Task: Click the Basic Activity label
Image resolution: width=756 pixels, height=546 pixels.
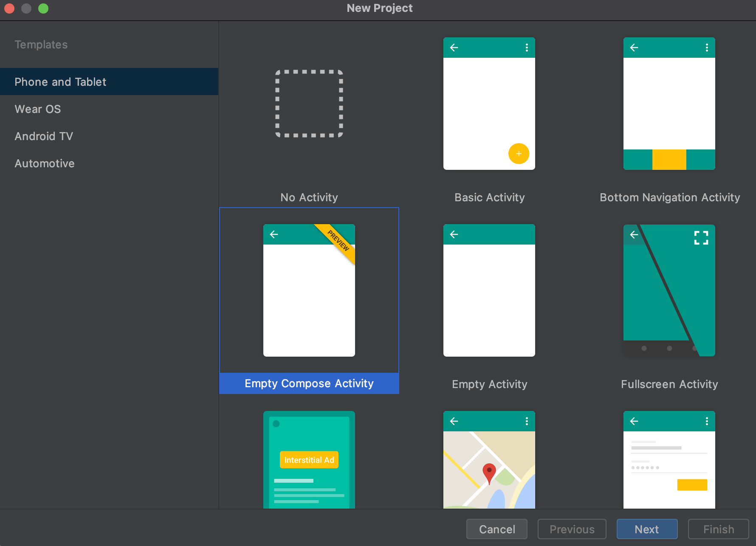Action: [489, 197]
